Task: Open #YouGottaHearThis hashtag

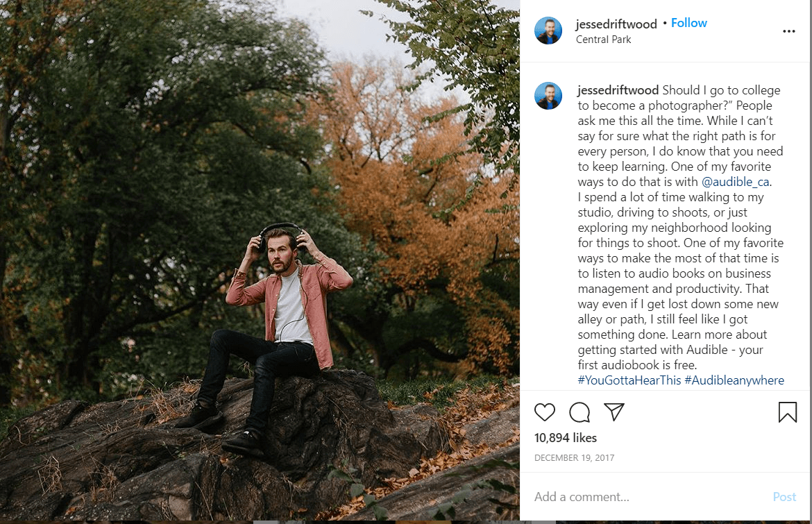Action: [x=629, y=380]
